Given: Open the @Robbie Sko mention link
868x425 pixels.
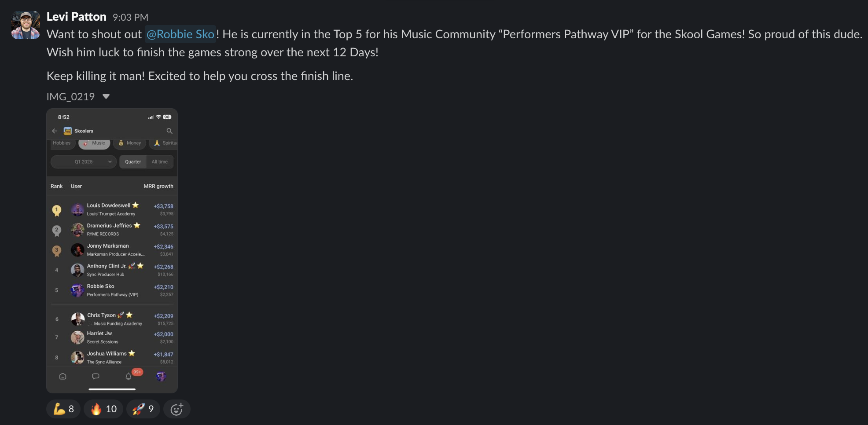Looking at the screenshot, I should [180, 34].
